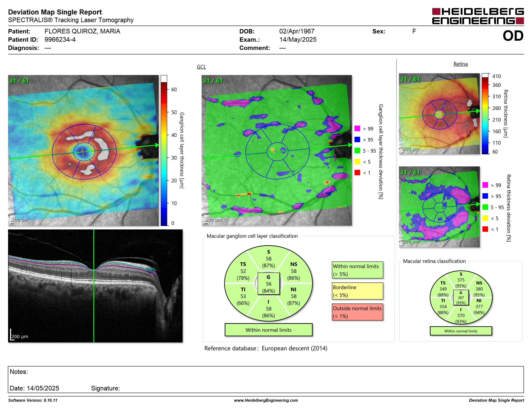Viewport: 532px width, 411px height.
Task: Click the Macular retina classification heading
Action: (434, 261)
